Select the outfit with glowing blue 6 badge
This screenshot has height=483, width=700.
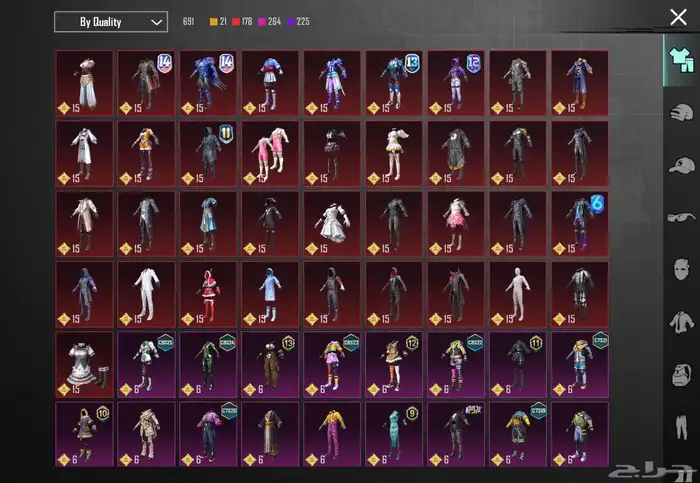click(578, 224)
